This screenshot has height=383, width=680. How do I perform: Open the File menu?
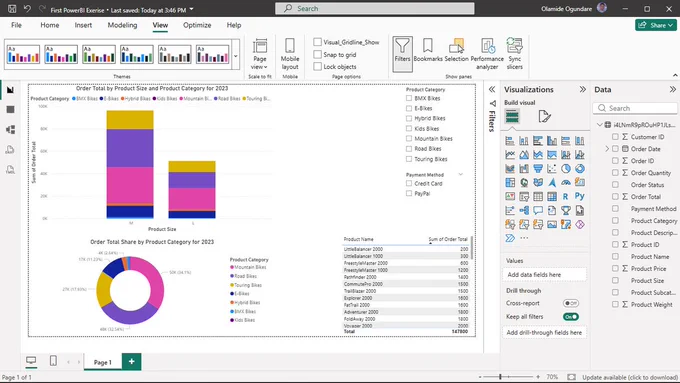pyautogui.click(x=16, y=25)
